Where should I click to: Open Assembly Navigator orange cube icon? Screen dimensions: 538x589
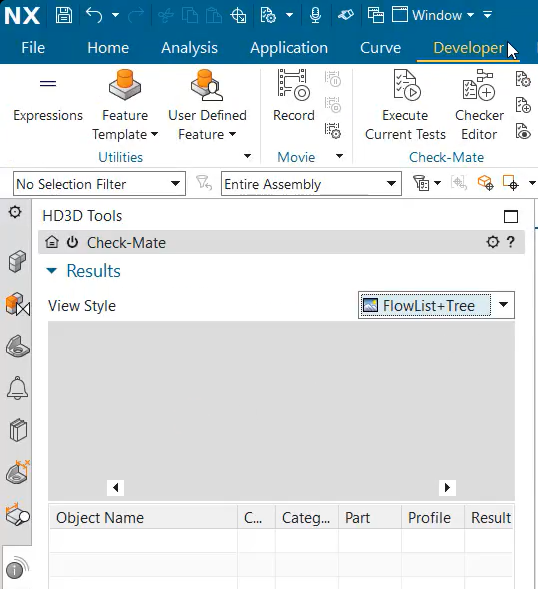coord(17,304)
